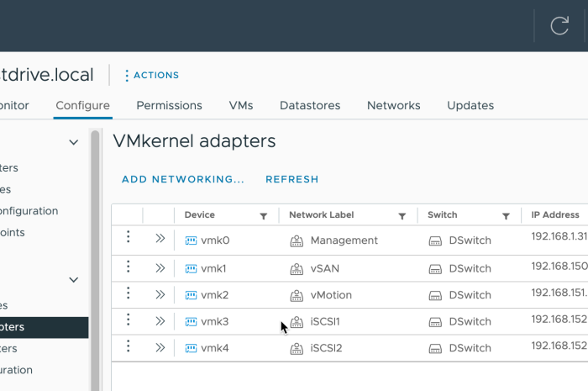Click the filter icon in Switch column
Viewport: 588px width, 391px height.
point(506,216)
